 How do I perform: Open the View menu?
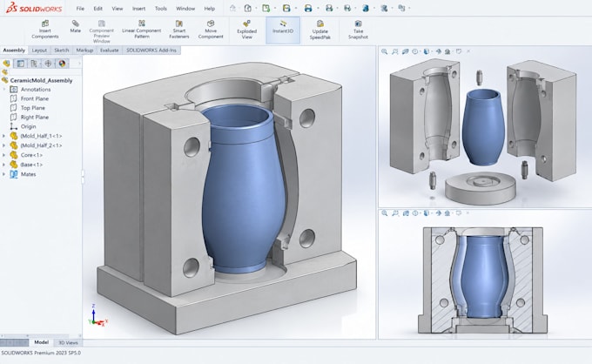(x=118, y=9)
